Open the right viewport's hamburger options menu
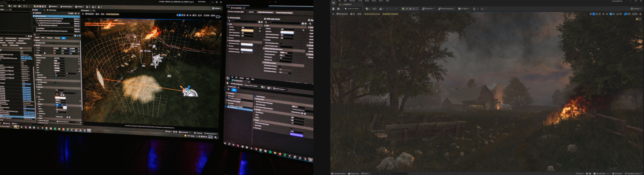 click(333, 14)
